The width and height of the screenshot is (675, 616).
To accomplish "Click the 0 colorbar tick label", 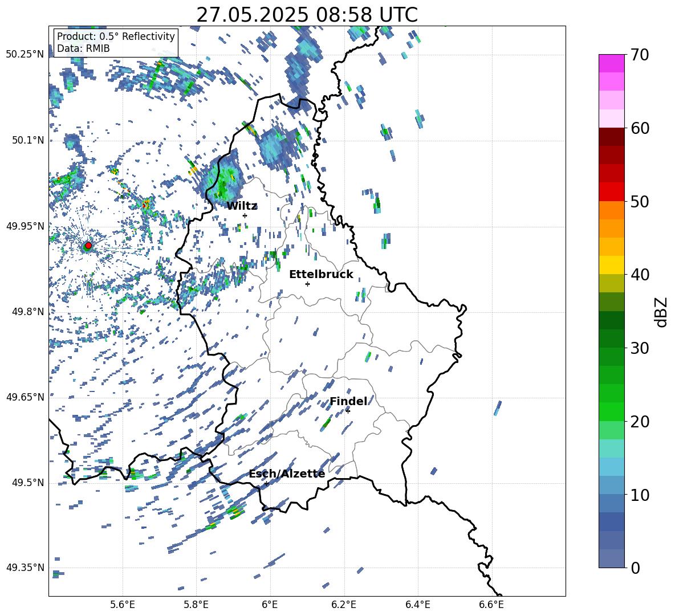I will tap(635, 568).
